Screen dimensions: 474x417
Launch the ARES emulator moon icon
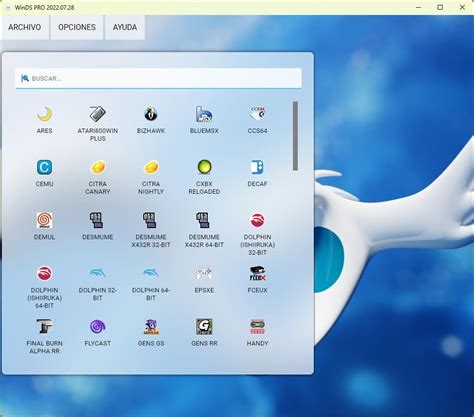pos(44,114)
